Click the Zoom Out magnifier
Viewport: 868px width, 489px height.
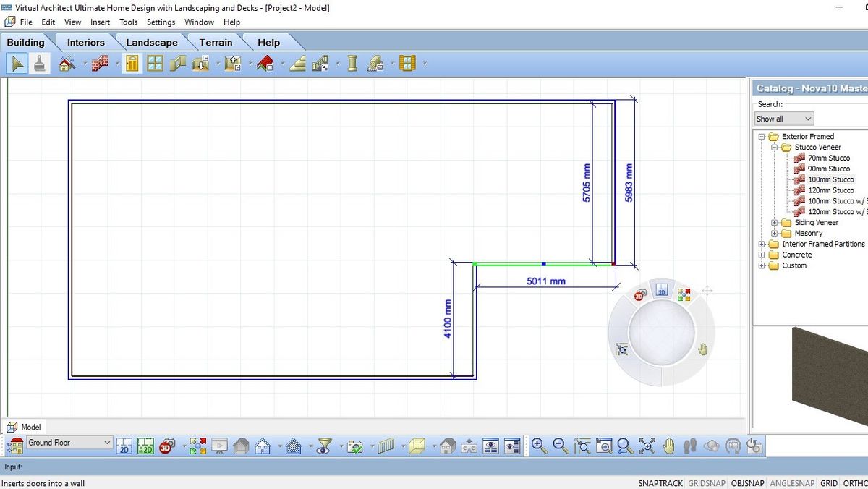point(561,446)
